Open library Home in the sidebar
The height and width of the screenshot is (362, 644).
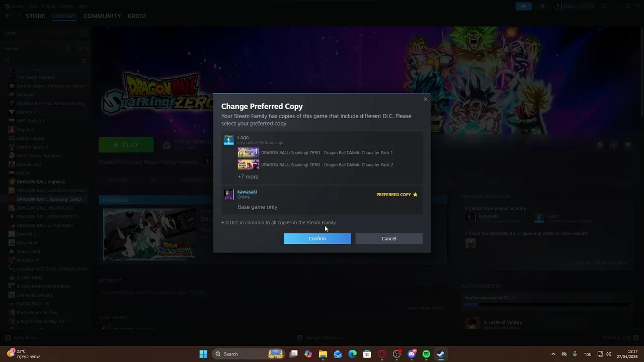[11, 33]
